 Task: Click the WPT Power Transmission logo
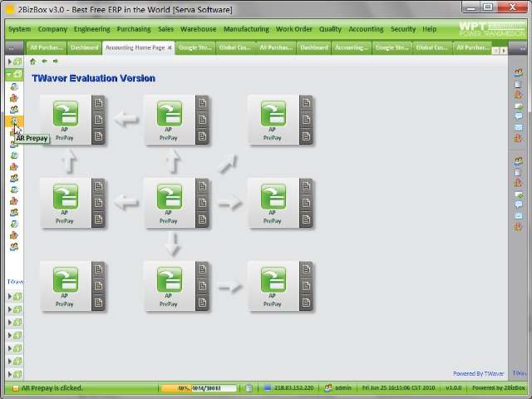click(491, 29)
